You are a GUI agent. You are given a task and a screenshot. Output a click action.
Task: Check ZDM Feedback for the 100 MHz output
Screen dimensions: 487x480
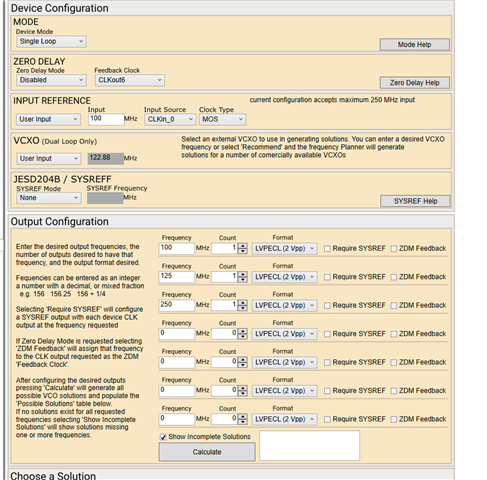[x=394, y=249]
